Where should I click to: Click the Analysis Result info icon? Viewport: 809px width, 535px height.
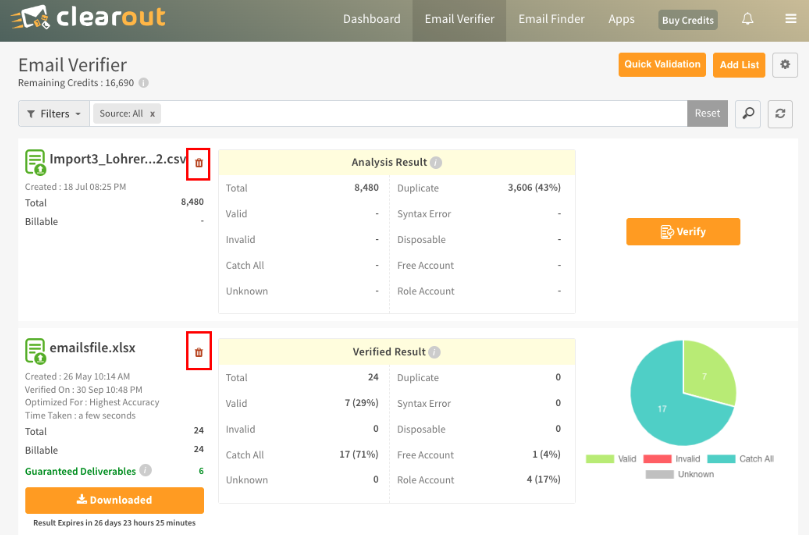(436, 163)
